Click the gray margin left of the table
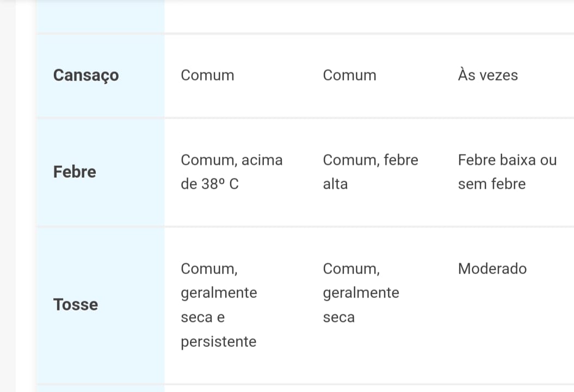This screenshot has width=574, height=392. (x=8, y=196)
